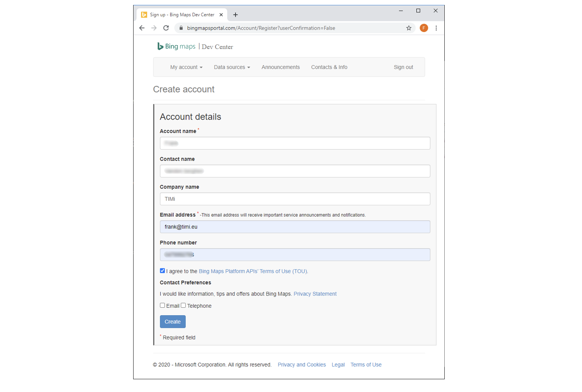Click into the Company name field
This screenshot has height=392, width=582.
point(295,199)
